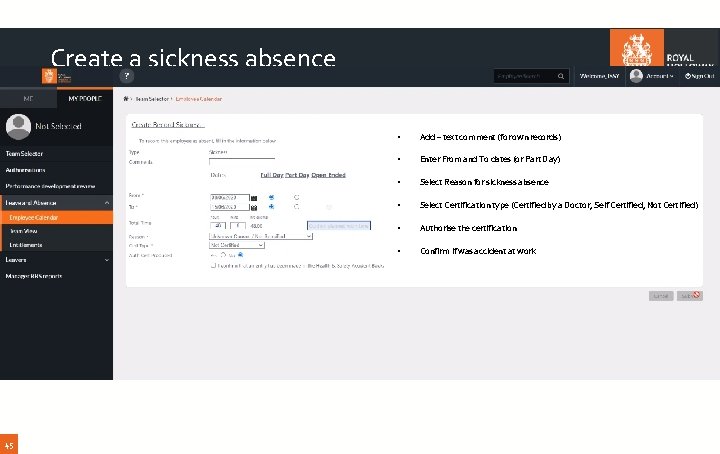The width and height of the screenshot is (720, 454).
Task: Open Manager HR reports in sidebar
Action: click(56, 276)
